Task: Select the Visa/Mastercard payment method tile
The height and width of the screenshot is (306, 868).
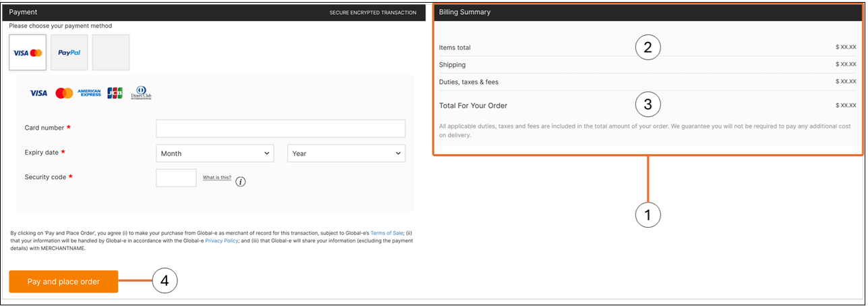Action: coord(28,53)
